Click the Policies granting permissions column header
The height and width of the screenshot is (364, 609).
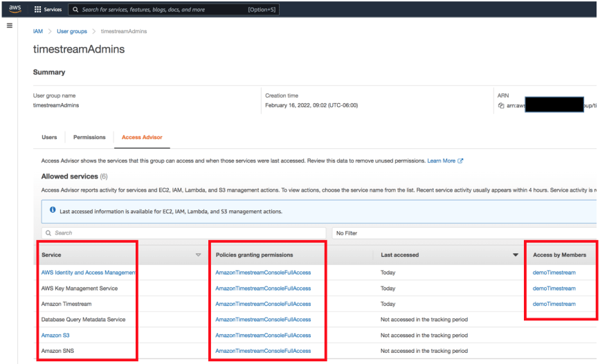click(255, 255)
